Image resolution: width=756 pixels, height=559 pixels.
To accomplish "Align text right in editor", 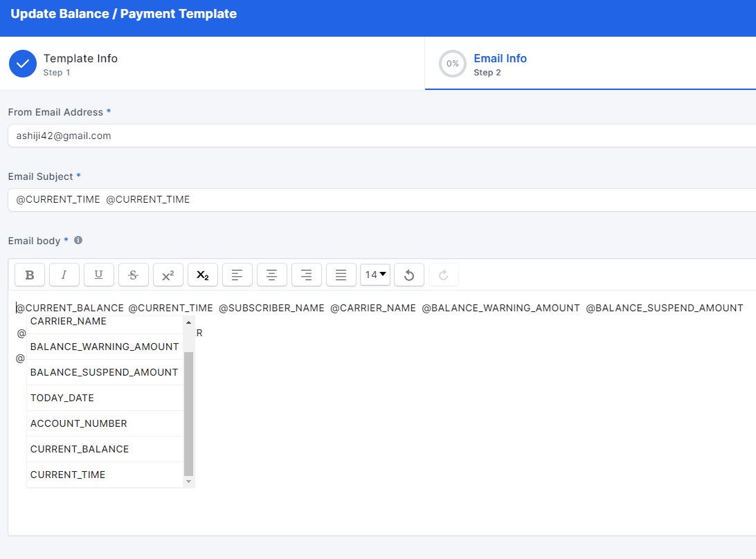I will pos(307,275).
